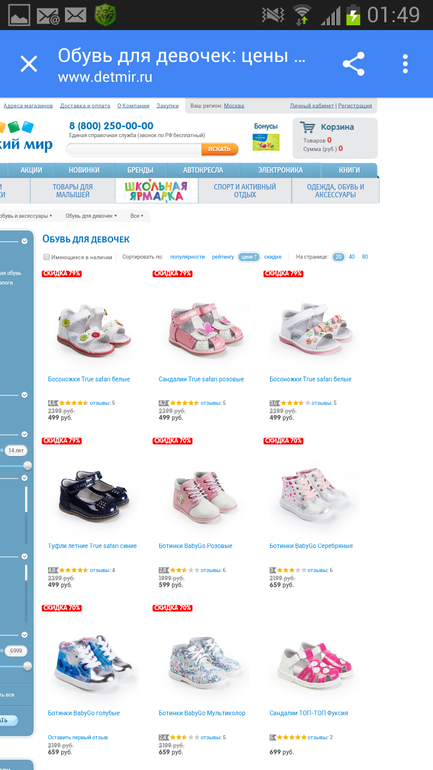433x770 pixels.
Task: Tap the green shield security notification icon
Action: click(105, 15)
